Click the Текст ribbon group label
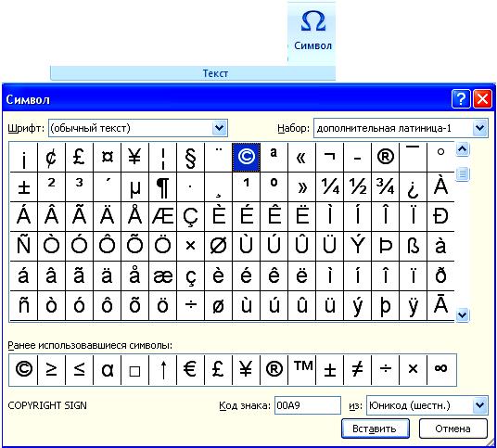497x448 pixels. pos(215,73)
